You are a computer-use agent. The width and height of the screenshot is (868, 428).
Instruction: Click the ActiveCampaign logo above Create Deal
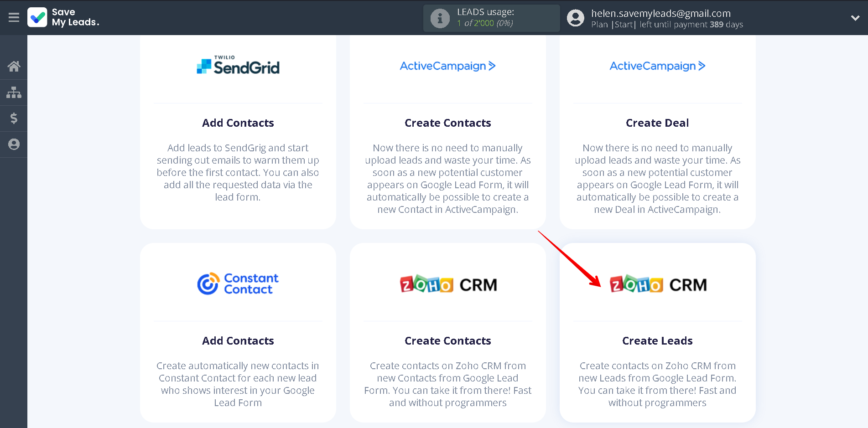tap(658, 66)
